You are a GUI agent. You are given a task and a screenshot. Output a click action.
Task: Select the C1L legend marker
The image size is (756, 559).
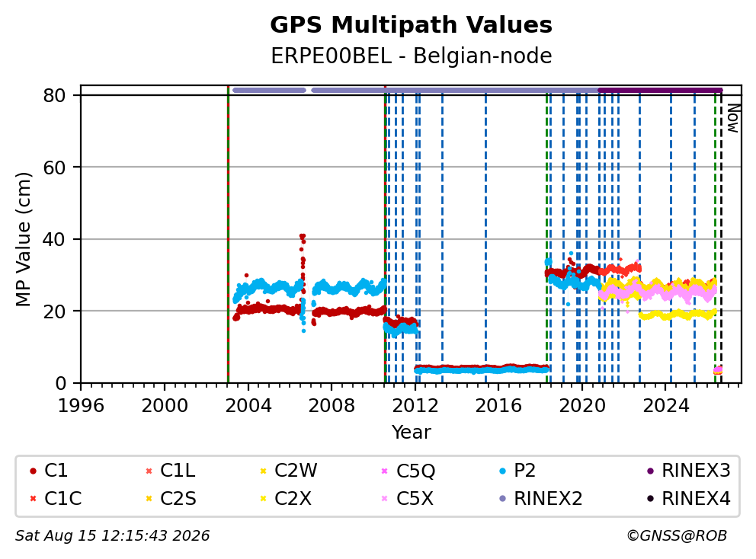click(x=149, y=471)
